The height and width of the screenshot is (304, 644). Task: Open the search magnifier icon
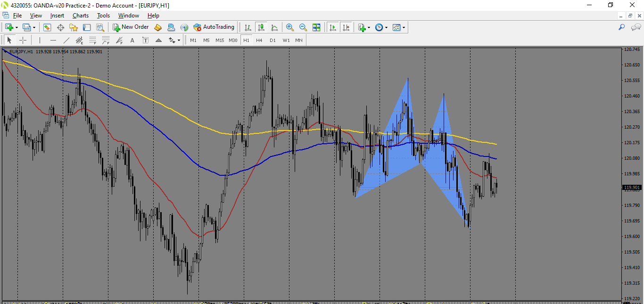[x=622, y=27]
